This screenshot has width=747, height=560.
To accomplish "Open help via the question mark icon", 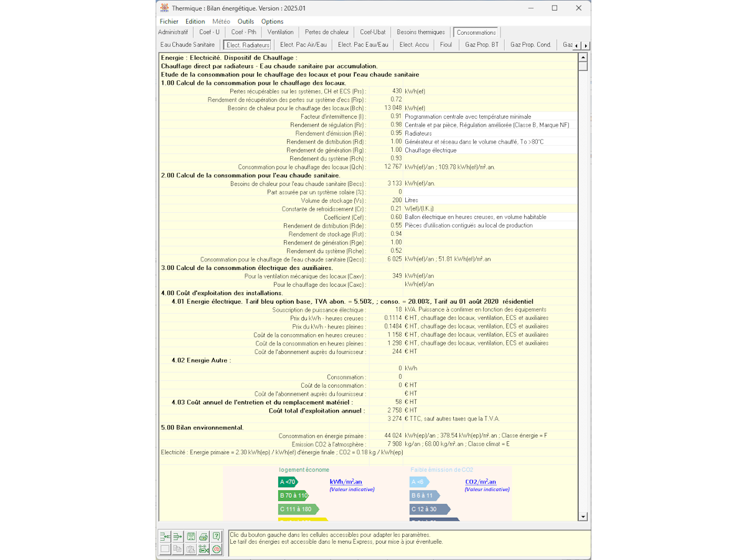I will [216, 536].
